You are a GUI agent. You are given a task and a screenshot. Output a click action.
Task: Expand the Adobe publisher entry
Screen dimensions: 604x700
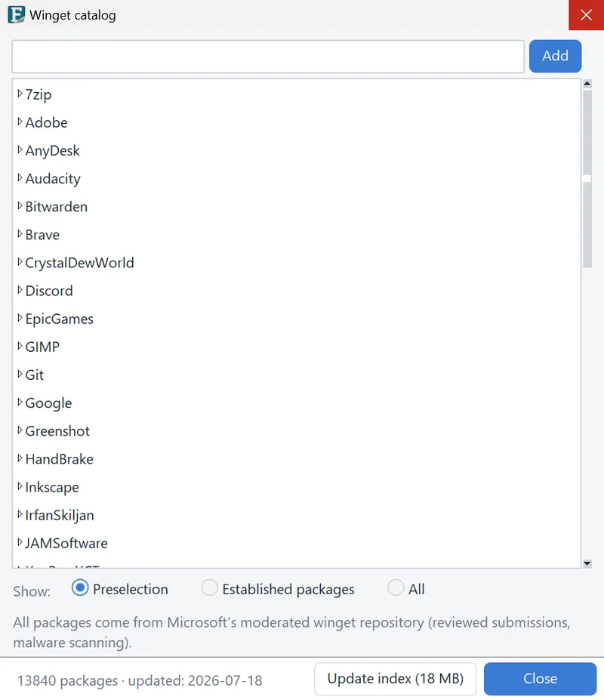coord(20,122)
